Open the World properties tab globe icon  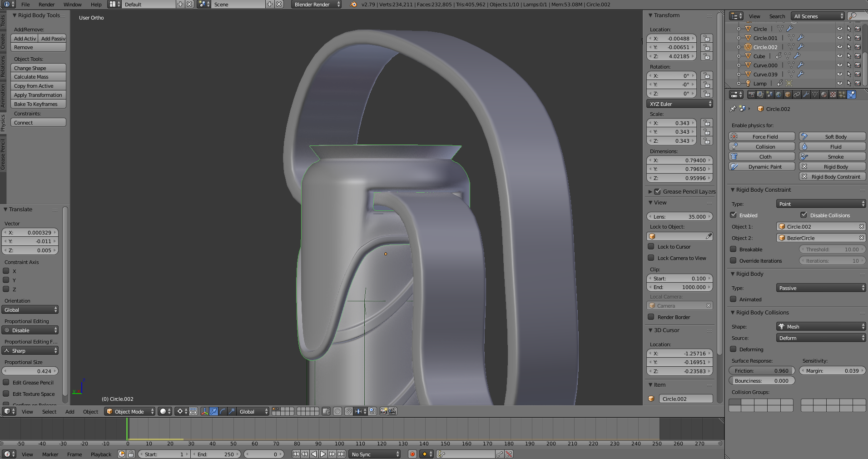[x=779, y=95]
